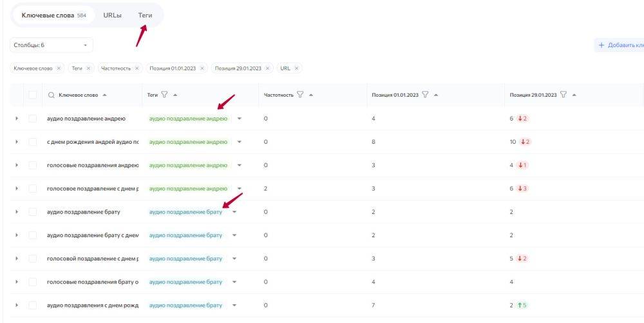Open tag dropdown for 'аудио поздравление брату с днем' row
Screen dimensions: 644x323
click(x=234, y=235)
